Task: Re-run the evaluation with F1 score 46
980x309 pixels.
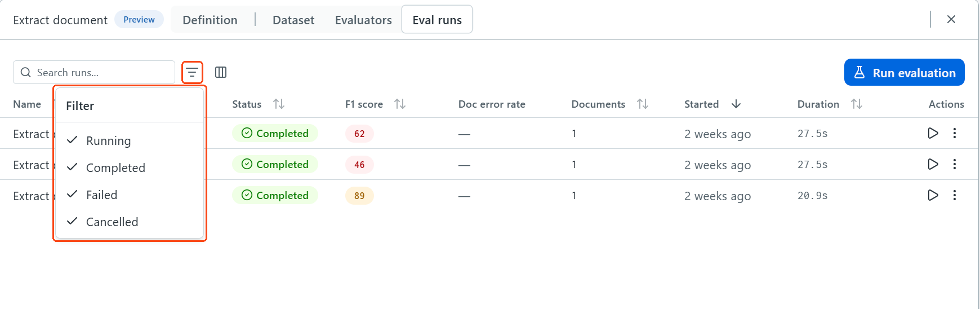Action: tap(933, 164)
